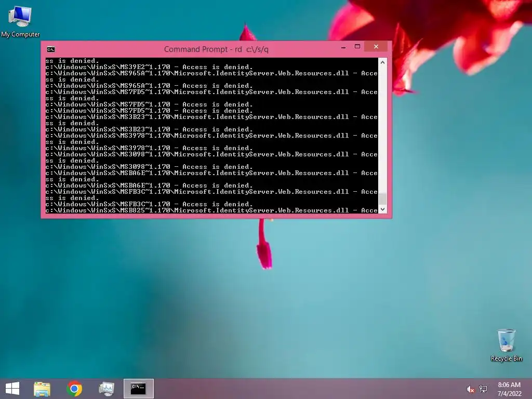Viewport: 532px width, 399px height.
Task: Close the Command Prompt window
Action: (x=376, y=46)
